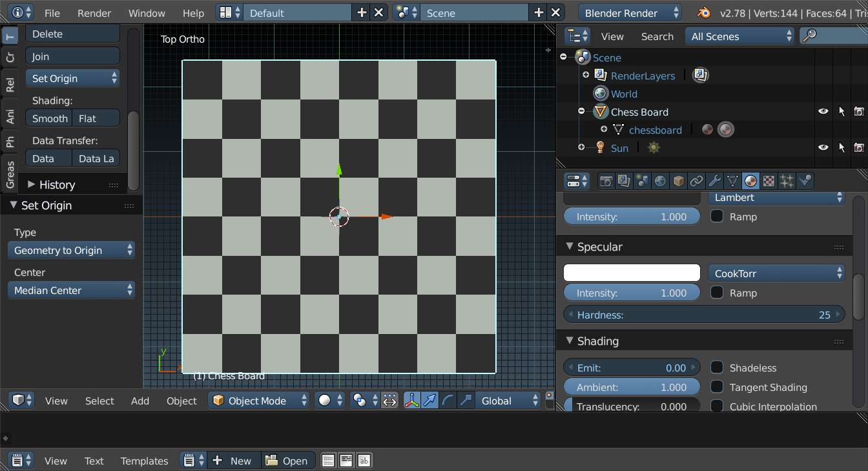Click the Smooth shading button
Screen dimensions: 868x471
click(x=50, y=118)
